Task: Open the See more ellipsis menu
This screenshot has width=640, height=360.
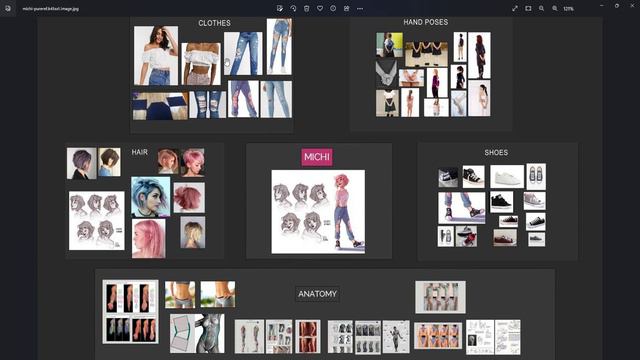Action: tap(360, 8)
